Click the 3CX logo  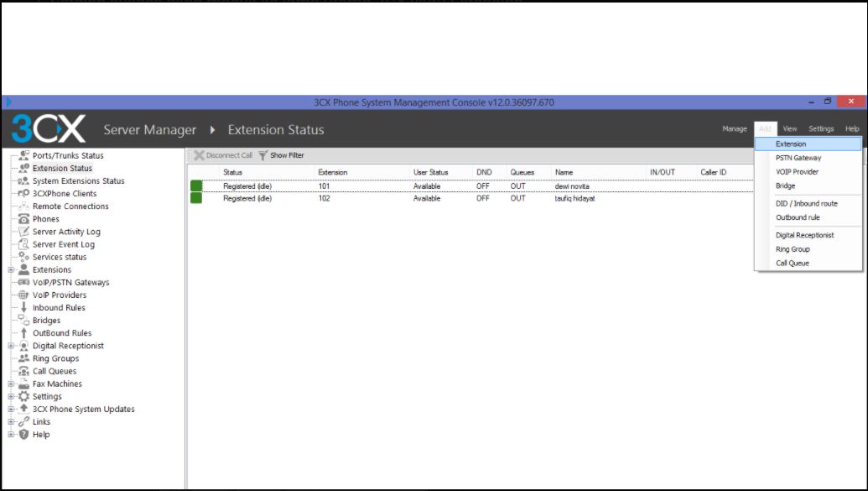tap(49, 129)
